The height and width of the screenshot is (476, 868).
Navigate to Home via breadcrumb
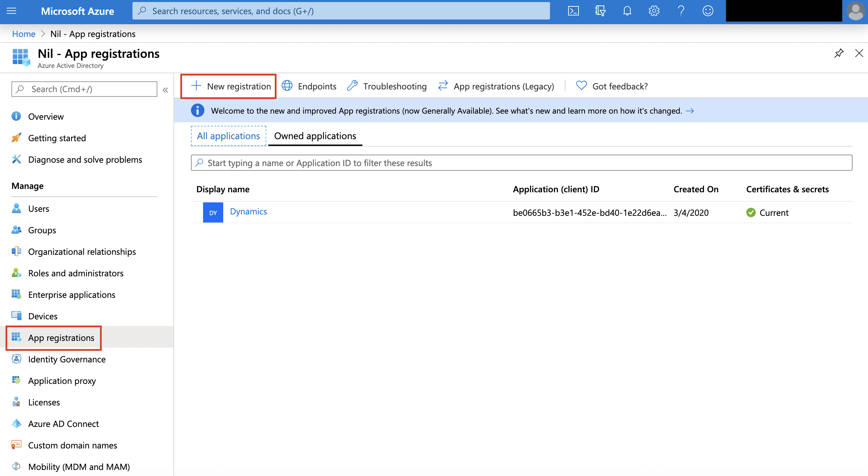(23, 34)
